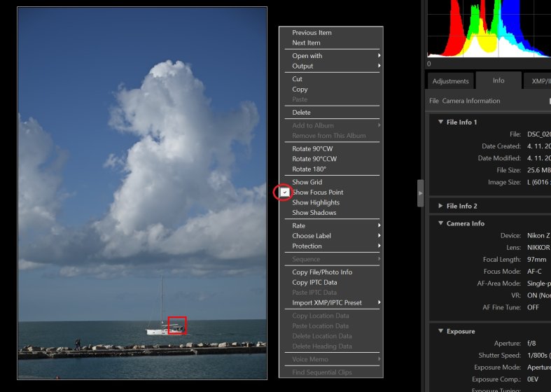Screen dimensions: 551x392
Task: Click the AF Fine Tune value OFF
Action: (533, 307)
